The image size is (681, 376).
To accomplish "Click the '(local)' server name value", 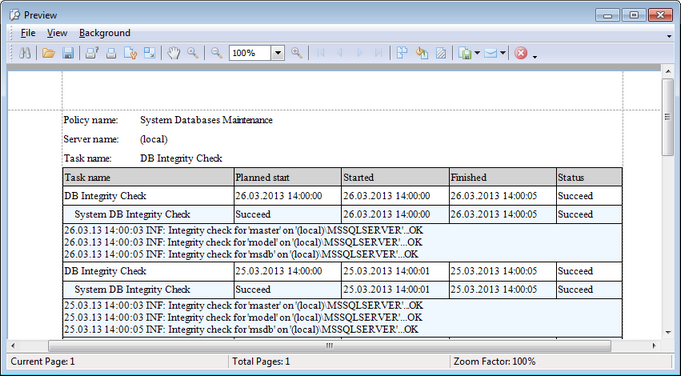I will pyautogui.click(x=154, y=139).
